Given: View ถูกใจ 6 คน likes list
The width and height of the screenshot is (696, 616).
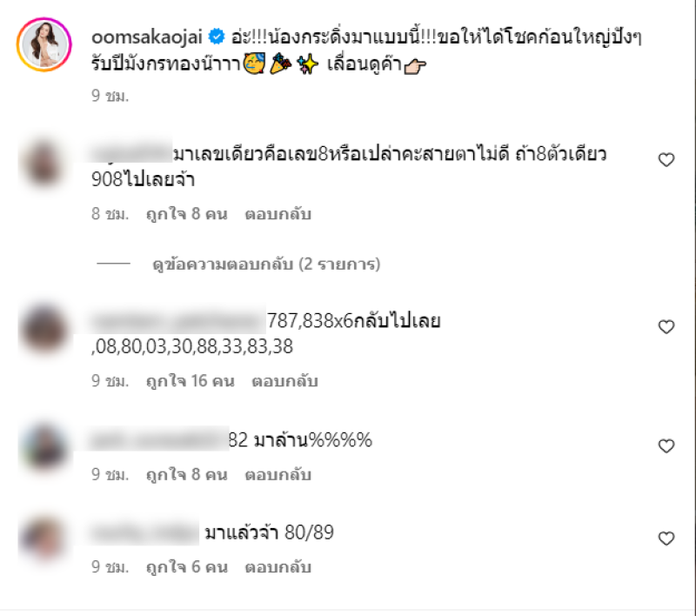Looking at the screenshot, I should coord(186,566).
